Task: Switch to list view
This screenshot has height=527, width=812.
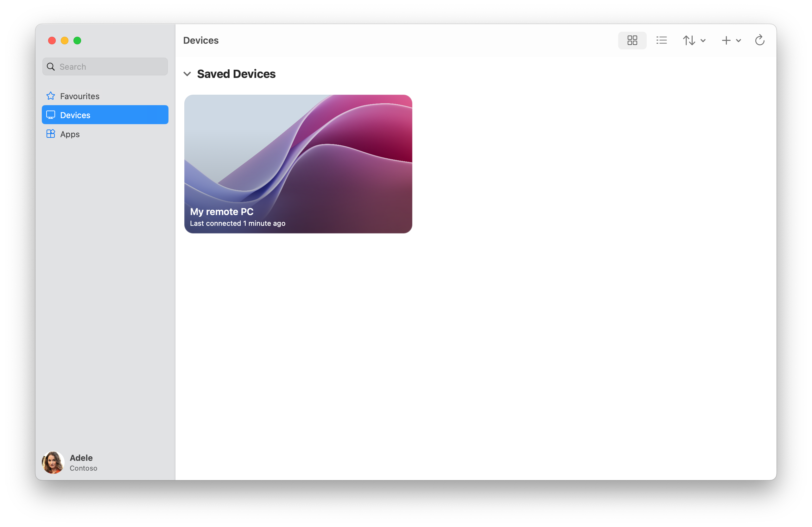Action: (x=661, y=40)
